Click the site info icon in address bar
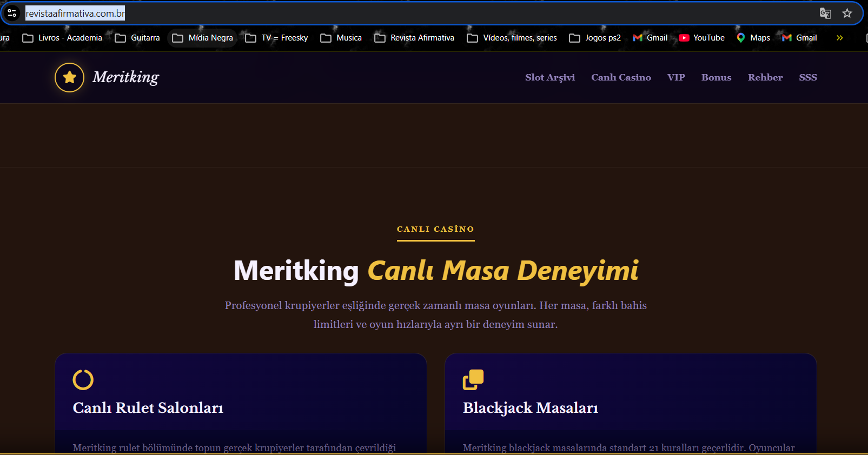This screenshot has height=455, width=868. (12, 13)
